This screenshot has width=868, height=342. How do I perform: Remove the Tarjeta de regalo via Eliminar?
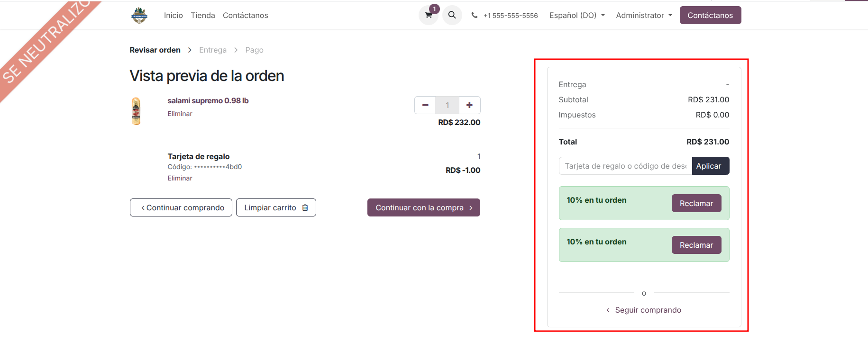click(x=180, y=178)
